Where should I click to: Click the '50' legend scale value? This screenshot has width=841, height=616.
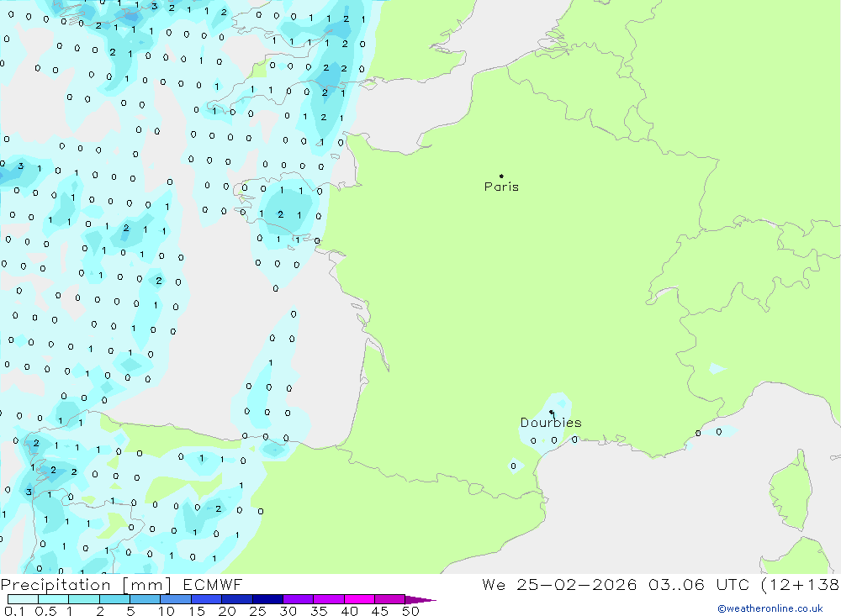point(410,611)
